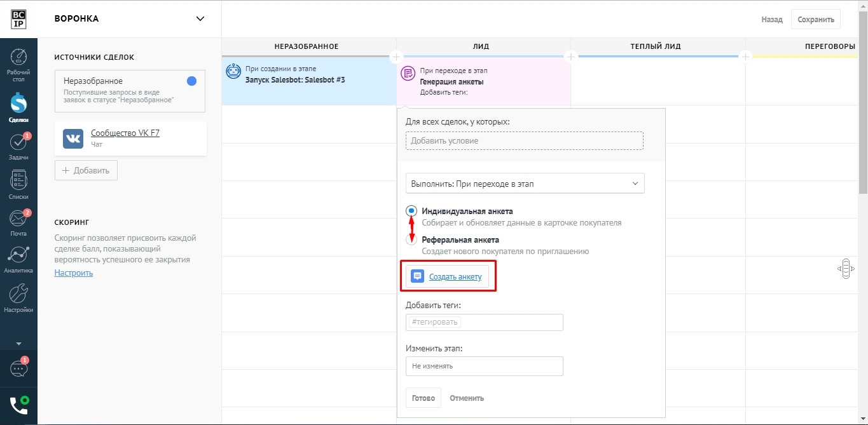Open the Настройки settings icon

(x=18, y=294)
